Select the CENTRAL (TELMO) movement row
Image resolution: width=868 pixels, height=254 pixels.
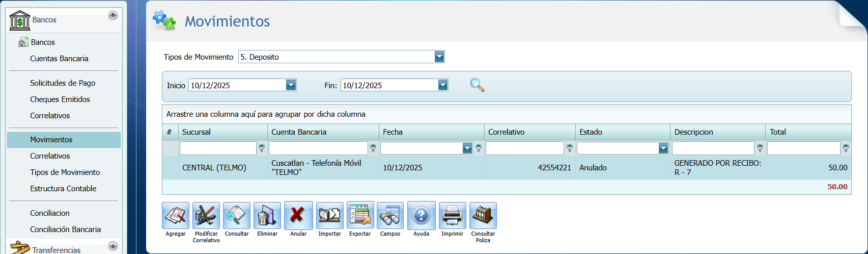pos(214,168)
